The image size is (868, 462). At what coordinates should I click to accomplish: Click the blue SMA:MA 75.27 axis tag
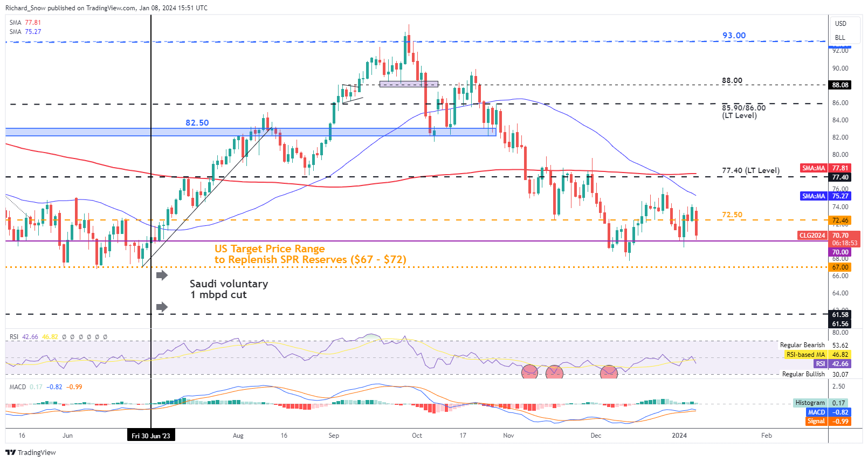826,196
